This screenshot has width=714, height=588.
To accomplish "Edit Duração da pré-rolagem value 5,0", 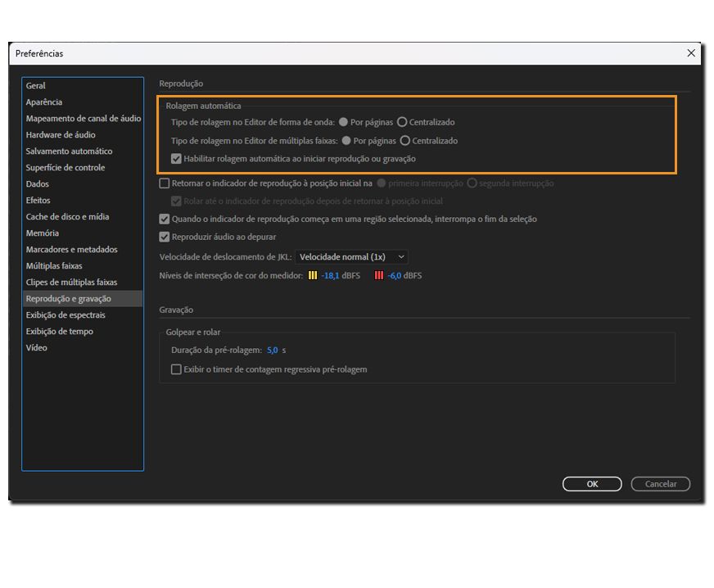I will [x=273, y=351].
